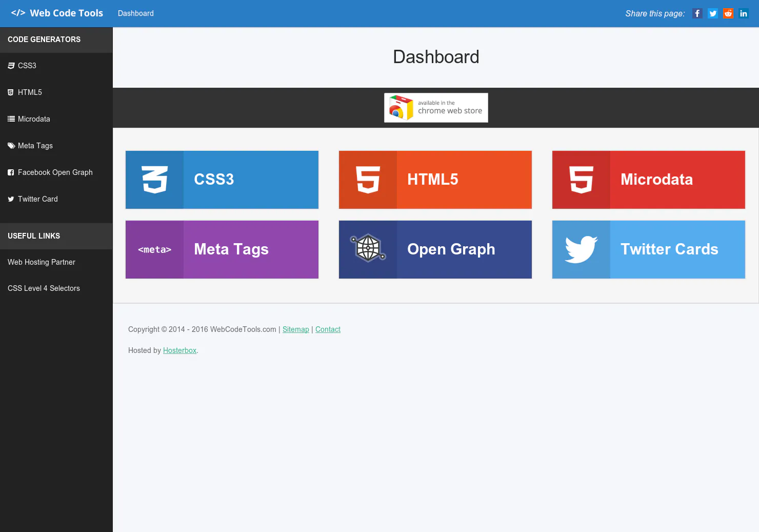Click the USEFUL LINKS sidebar heading
The image size is (759, 532).
pyautogui.click(x=34, y=236)
